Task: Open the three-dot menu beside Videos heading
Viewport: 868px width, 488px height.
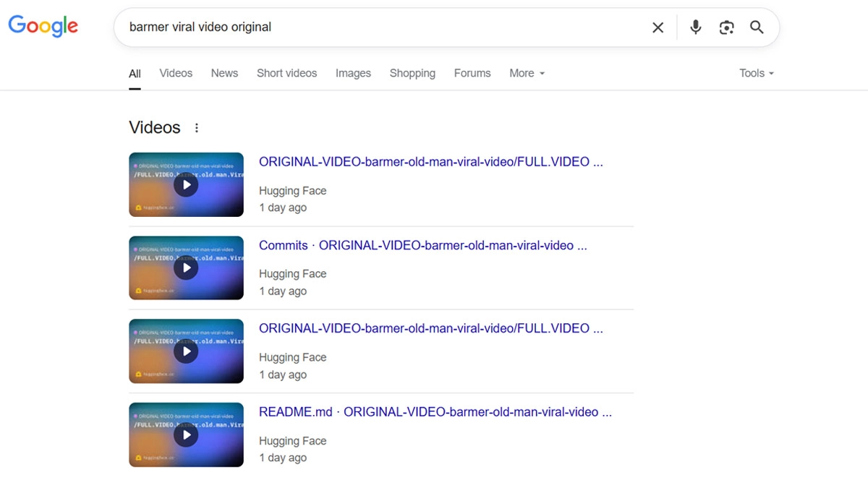Action: 196,128
